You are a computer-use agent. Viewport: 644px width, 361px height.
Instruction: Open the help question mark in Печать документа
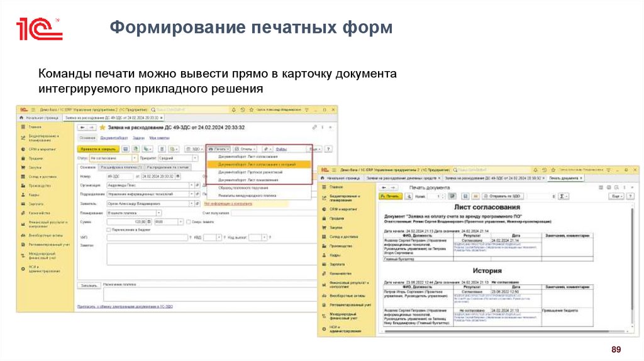click(630, 197)
